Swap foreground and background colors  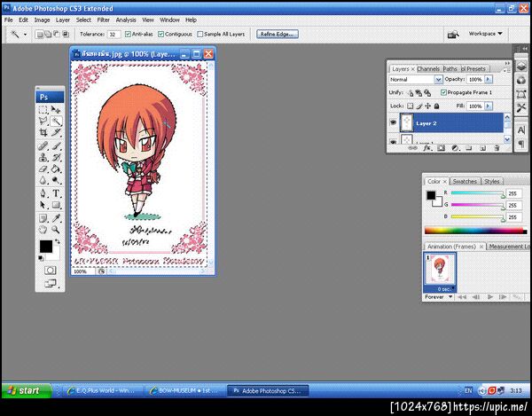(58, 241)
